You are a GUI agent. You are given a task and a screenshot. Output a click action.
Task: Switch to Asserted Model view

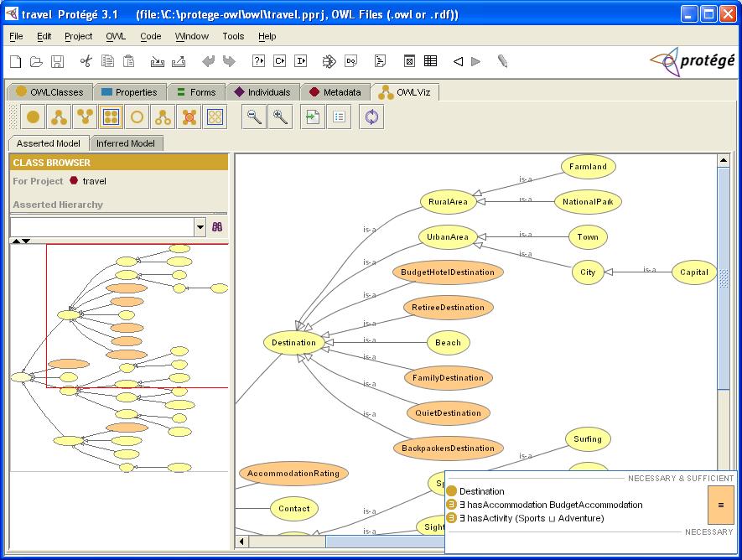pyautogui.click(x=49, y=143)
